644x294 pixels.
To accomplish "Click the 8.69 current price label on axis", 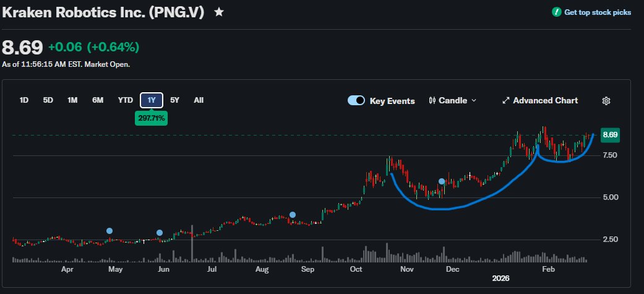I will point(610,136).
